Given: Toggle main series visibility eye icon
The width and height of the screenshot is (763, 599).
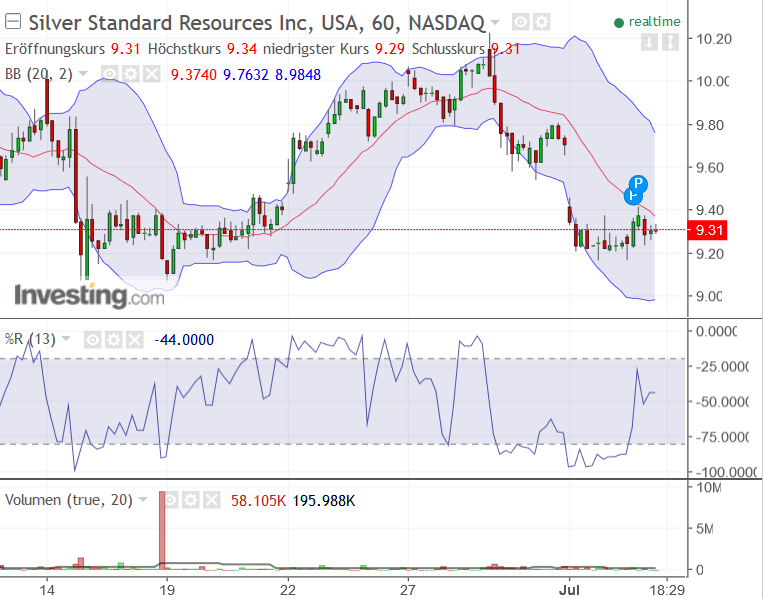Looking at the screenshot, I should (x=521, y=22).
